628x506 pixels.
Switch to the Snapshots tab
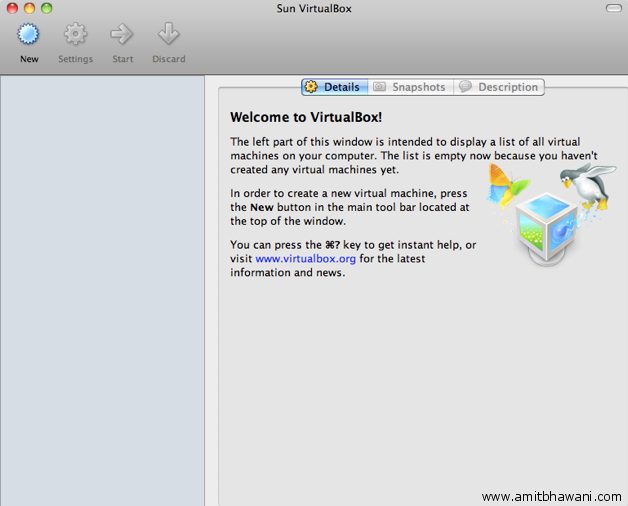411,87
